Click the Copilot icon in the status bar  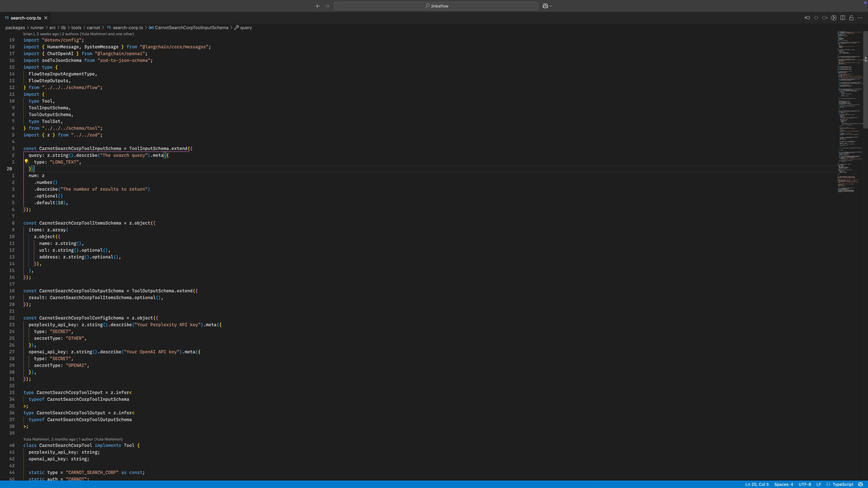click(860, 484)
